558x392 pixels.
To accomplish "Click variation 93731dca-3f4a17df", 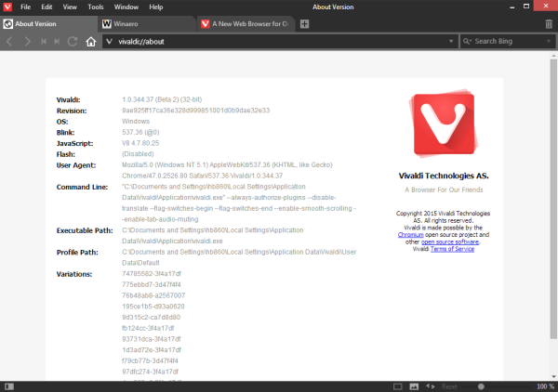I will click(152, 339).
